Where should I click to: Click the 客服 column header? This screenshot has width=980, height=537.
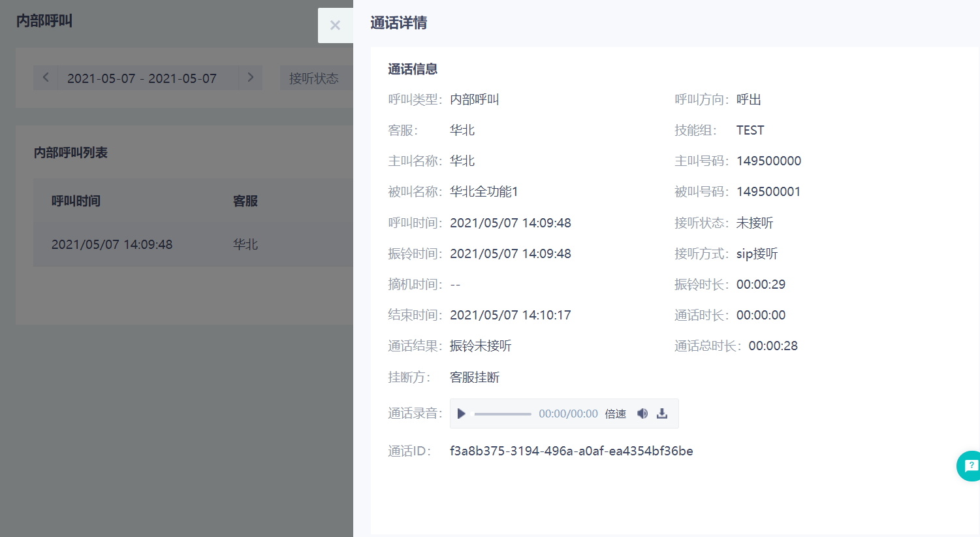pos(245,201)
